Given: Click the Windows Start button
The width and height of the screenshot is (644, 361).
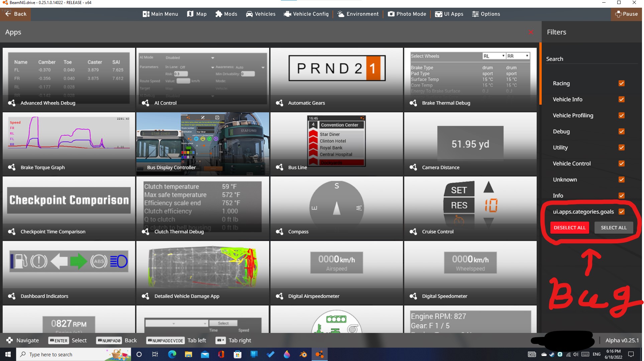Looking at the screenshot, I should pos(8,354).
